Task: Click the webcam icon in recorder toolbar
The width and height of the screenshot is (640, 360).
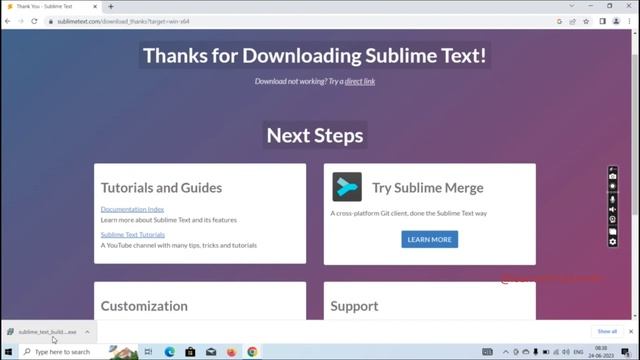Action: [613, 220]
